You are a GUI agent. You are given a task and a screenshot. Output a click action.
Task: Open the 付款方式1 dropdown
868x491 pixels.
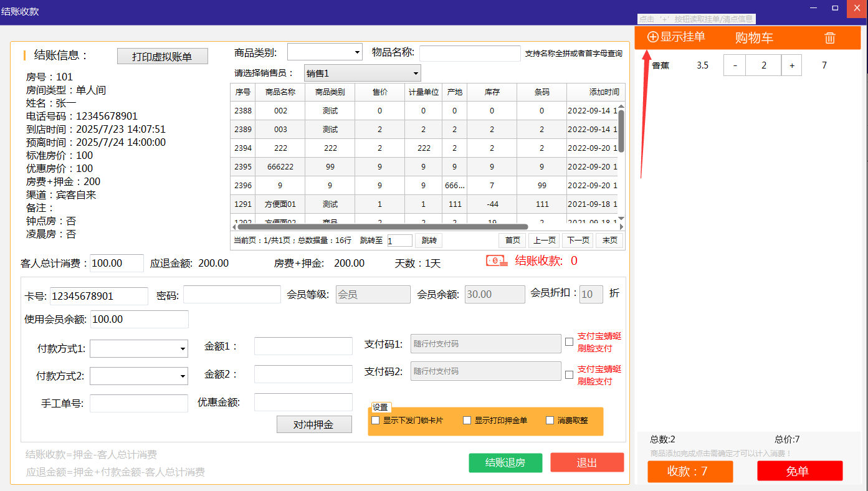[139, 348]
